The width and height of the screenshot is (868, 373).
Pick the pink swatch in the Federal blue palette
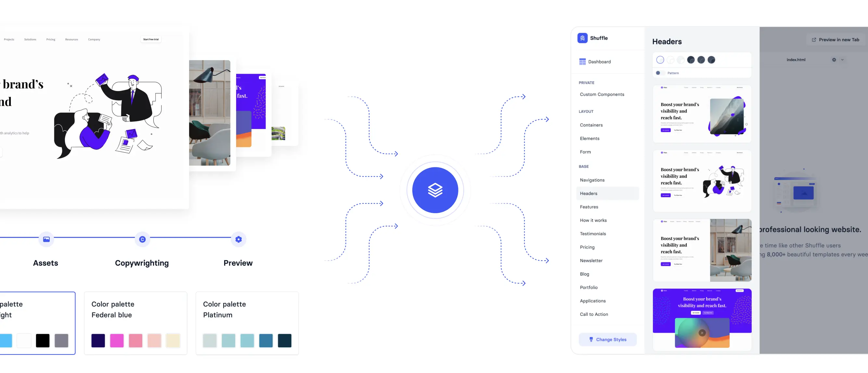(117, 340)
